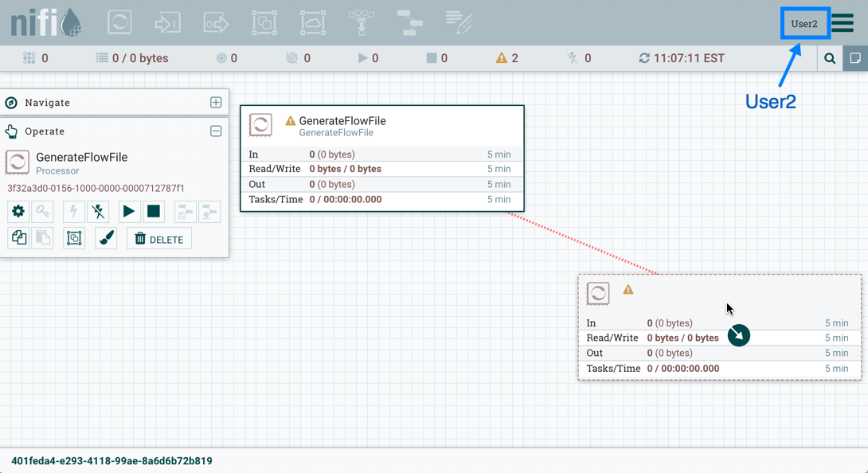
Task: Select the Processor icon in the top toolbar
Action: point(119,22)
